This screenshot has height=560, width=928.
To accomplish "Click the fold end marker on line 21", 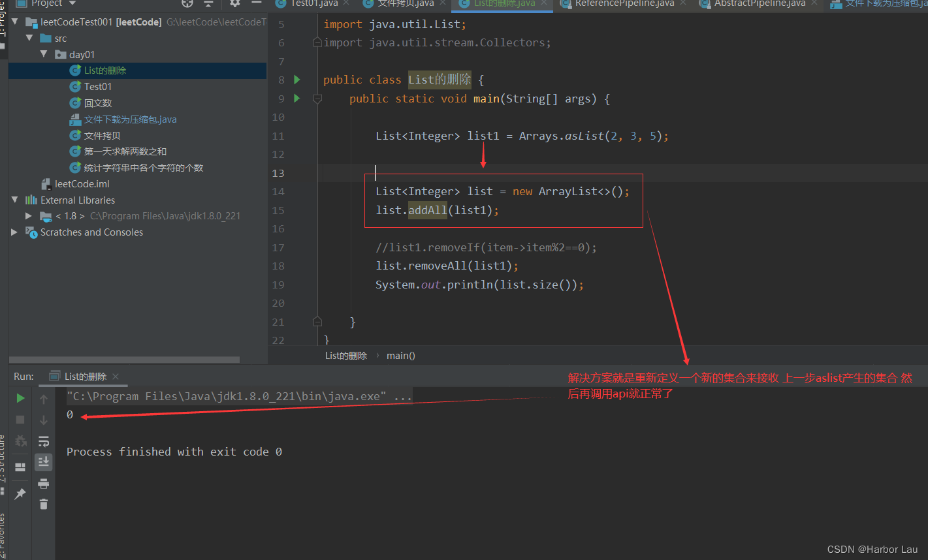I will pyautogui.click(x=317, y=321).
